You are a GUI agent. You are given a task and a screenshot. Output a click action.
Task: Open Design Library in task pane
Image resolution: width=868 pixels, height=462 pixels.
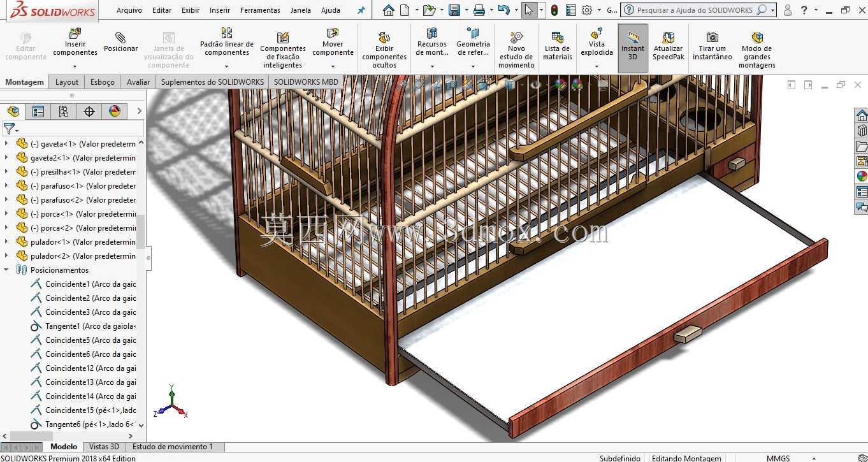(862, 131)
